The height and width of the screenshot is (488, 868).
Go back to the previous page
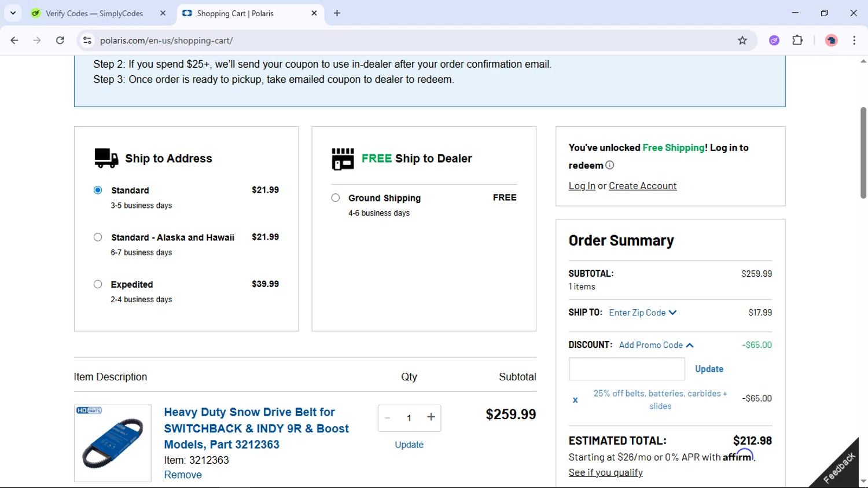14,41
